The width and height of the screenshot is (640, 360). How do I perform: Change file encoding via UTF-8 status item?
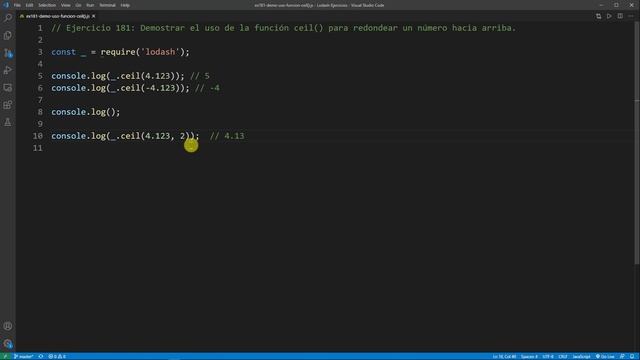[x=548, y=356]
